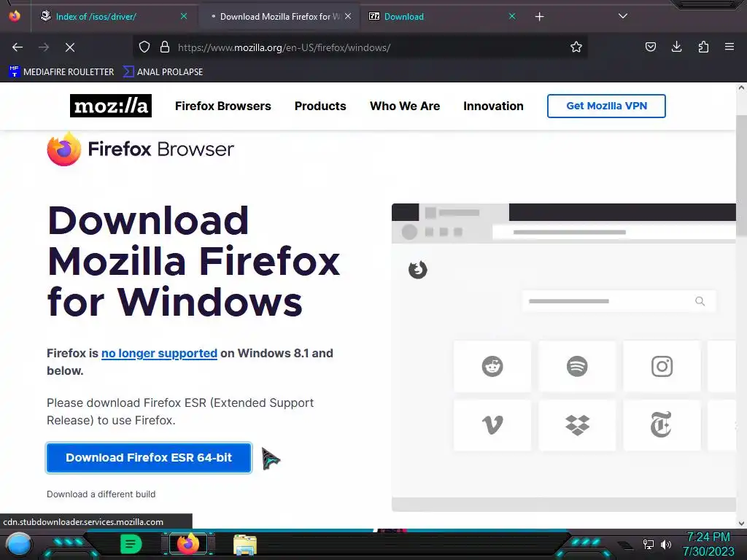Viewport: 747px width, 560px height.
Task: Open the extensions puzzle icon
Action: click(x=703, y=47)
